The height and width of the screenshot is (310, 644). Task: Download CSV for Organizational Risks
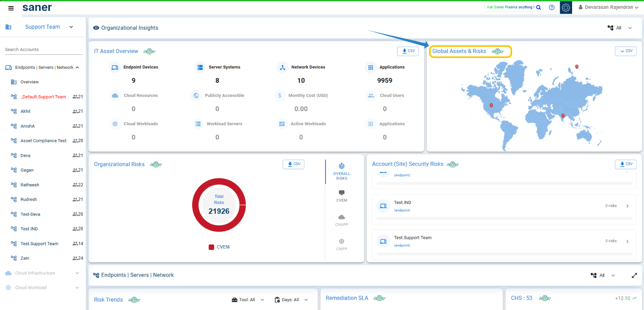(x=293, y=164)
